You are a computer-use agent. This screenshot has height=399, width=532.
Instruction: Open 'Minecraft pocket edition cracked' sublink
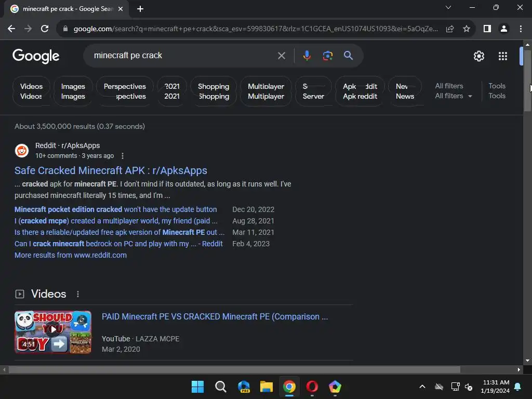point(115,209)
